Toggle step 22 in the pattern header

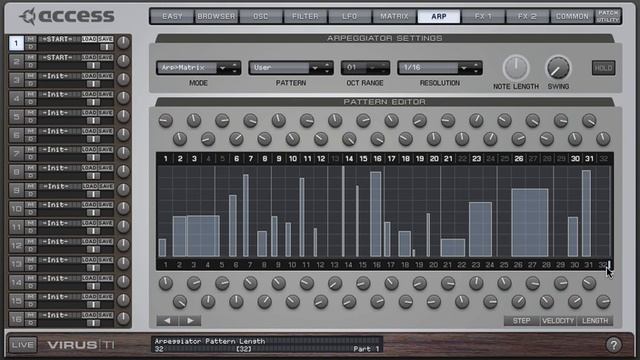[x=462, y=159]
